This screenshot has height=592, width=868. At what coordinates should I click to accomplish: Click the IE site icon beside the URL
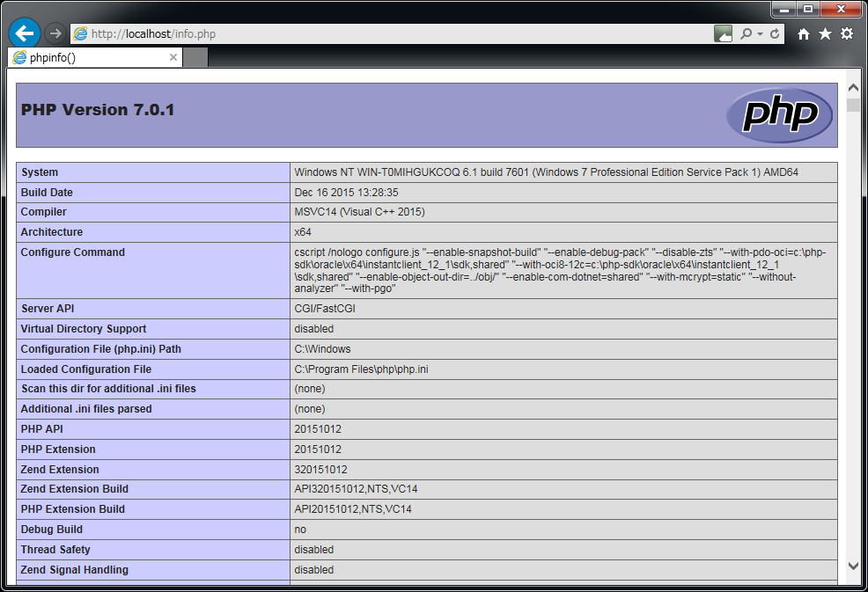[81, 33]
